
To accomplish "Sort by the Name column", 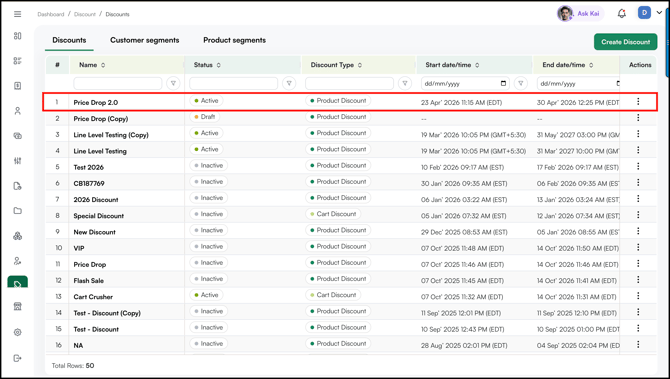I will pyautogui.click(x=103, y=65).
